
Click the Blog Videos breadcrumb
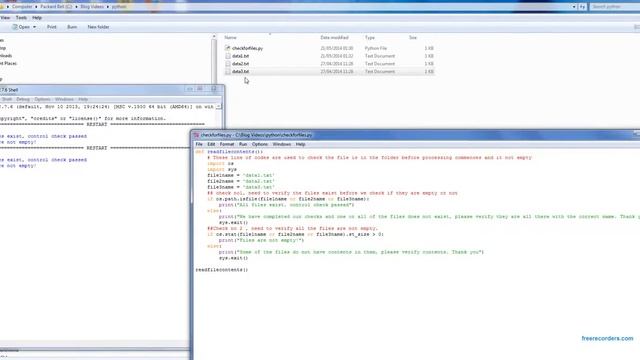tap(92, 7)
